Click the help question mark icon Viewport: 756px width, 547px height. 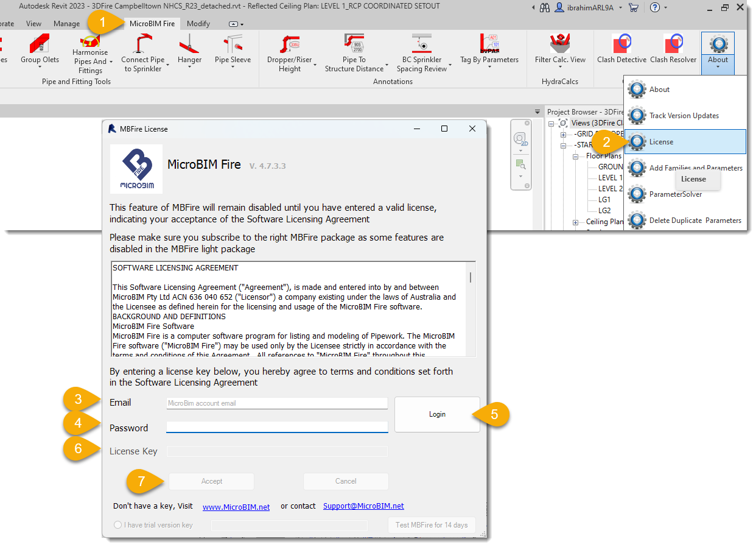tap(655, 7)
